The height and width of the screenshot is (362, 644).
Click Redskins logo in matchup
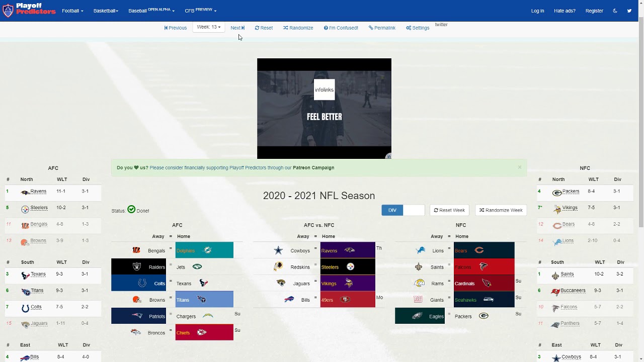tap(278, 267)
